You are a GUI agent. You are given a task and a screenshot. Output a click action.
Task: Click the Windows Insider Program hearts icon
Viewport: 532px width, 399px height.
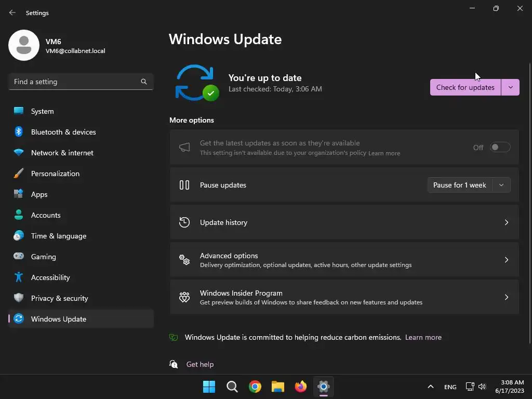[184, 297]
